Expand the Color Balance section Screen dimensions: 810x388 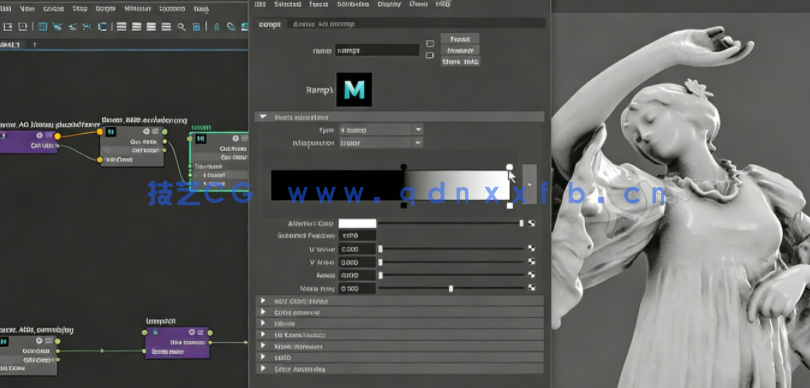pyautogui.click(x=263, y=312)
